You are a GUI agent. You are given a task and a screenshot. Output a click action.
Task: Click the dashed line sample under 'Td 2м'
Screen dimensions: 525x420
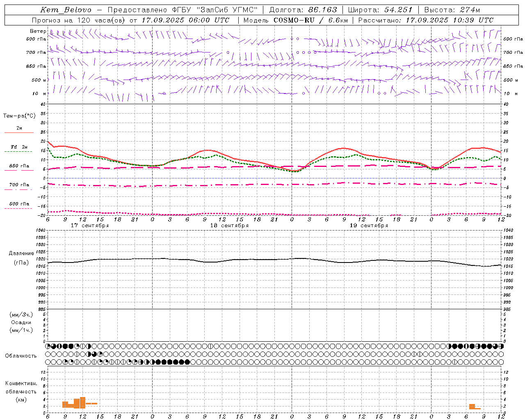click(x=18, y=151)
